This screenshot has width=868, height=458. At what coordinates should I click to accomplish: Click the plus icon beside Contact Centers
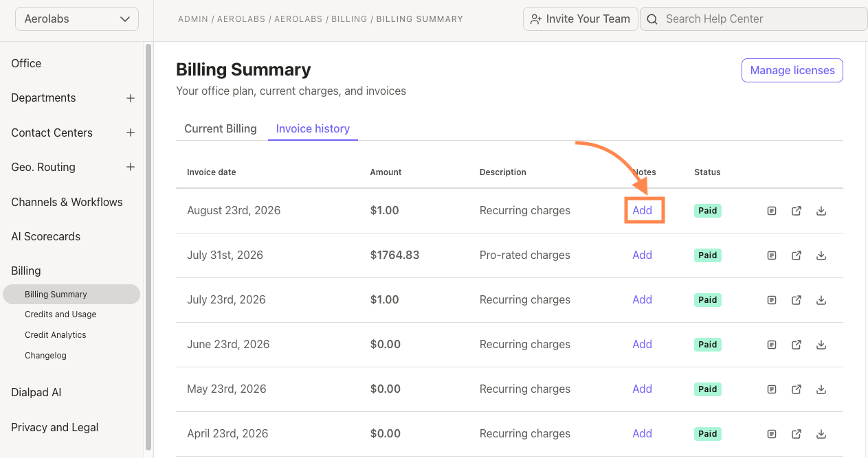131,133
